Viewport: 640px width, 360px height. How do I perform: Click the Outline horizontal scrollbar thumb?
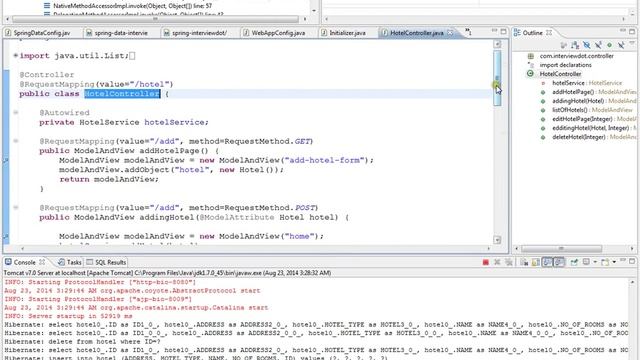click(x=562, y=249)
